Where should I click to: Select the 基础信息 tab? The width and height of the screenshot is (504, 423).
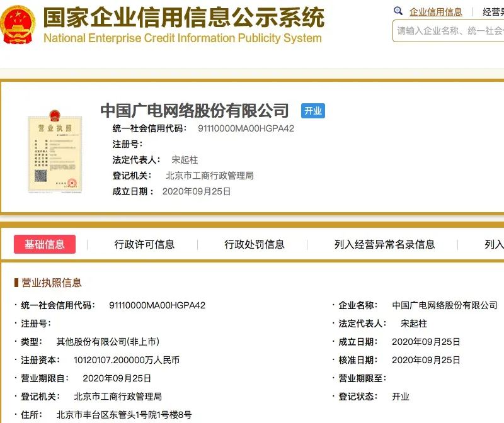(x=45, y=244)
